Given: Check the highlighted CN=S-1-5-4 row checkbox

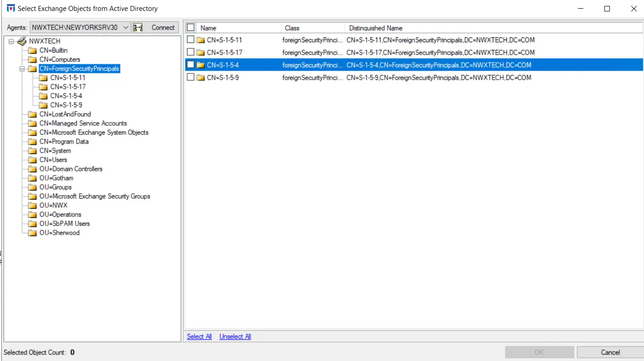Looking at the screenshot, I should pyautogui.click(x=190, y=65).
